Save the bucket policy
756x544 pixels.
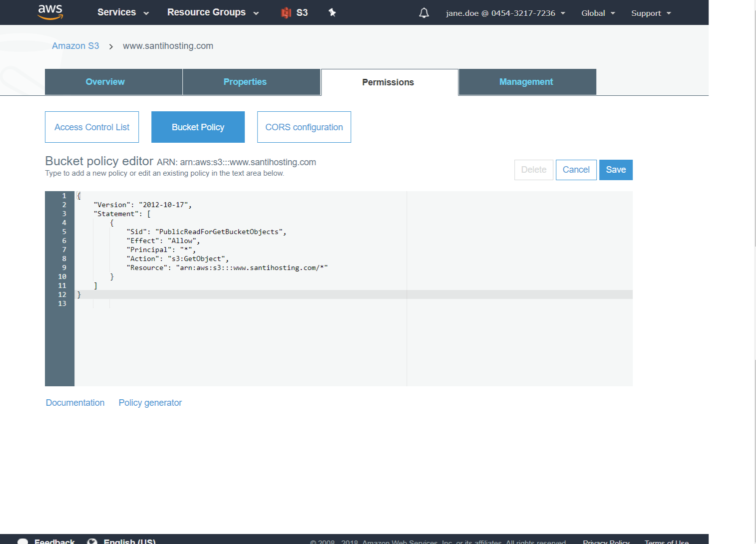tap(616, 170)
